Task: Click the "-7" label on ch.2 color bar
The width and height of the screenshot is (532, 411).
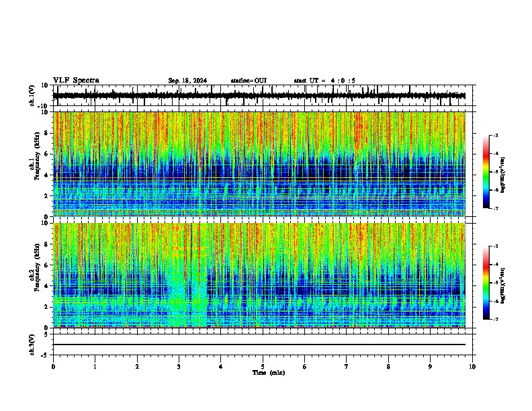Action: click(x=495, y=320)
